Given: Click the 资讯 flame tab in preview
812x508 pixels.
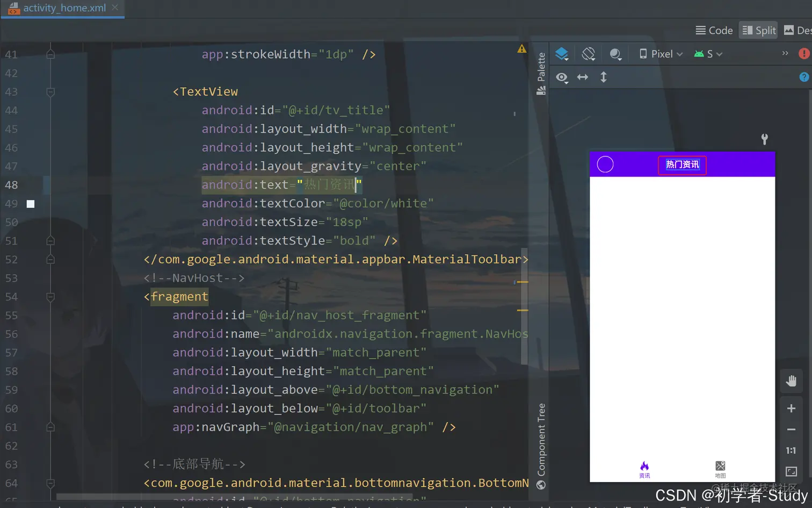Looking at the screenshot, I should 644,469.
